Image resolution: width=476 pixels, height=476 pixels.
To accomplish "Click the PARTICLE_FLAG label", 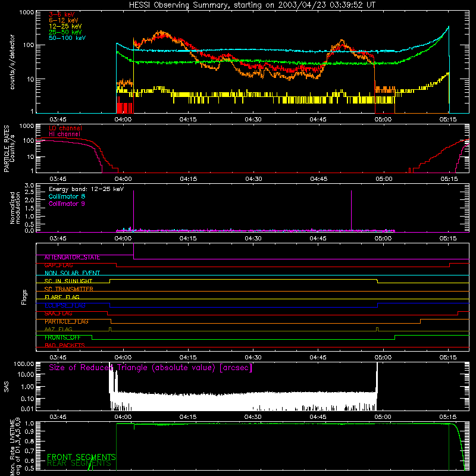I will pyautogui.click(x=67, y=321).
